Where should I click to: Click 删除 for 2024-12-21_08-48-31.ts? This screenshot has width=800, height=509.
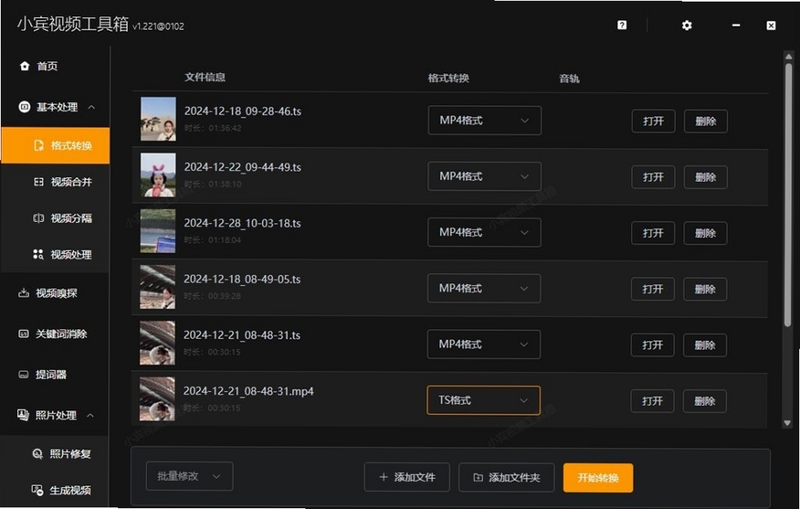click(705, 345)
